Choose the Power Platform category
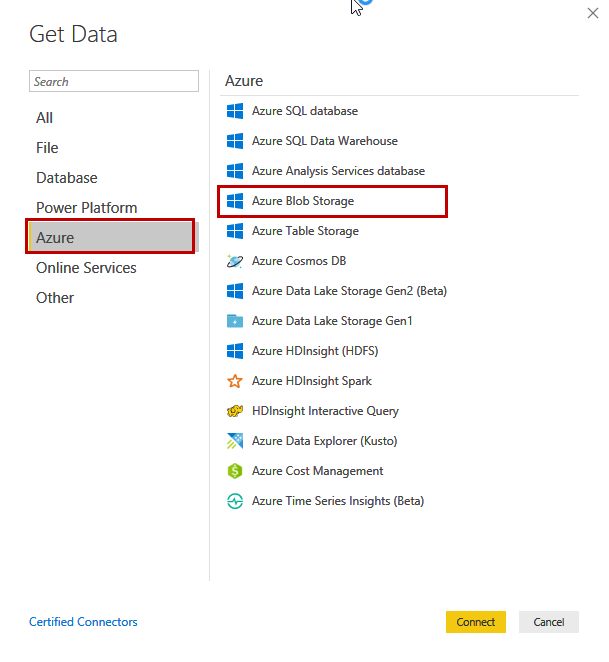Screen dimensions: 609x662 (87, 208)
